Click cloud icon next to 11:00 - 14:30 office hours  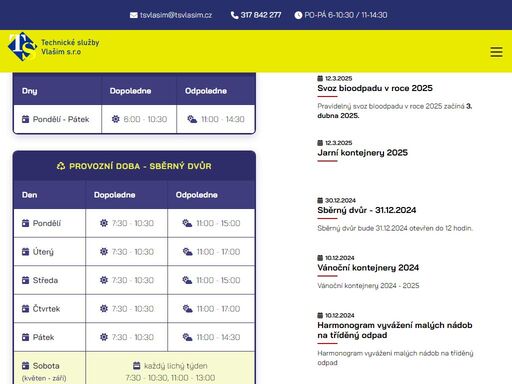(192, 119)
